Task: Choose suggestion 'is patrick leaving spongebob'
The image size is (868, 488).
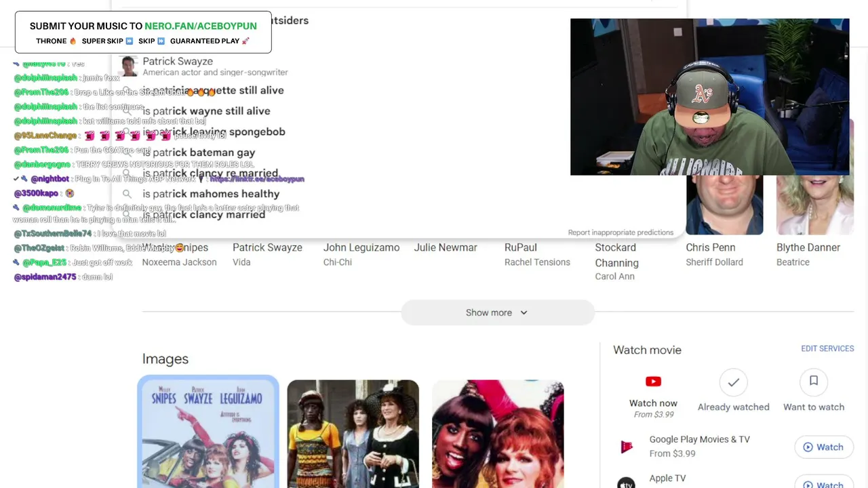Action: pos(214,131)
